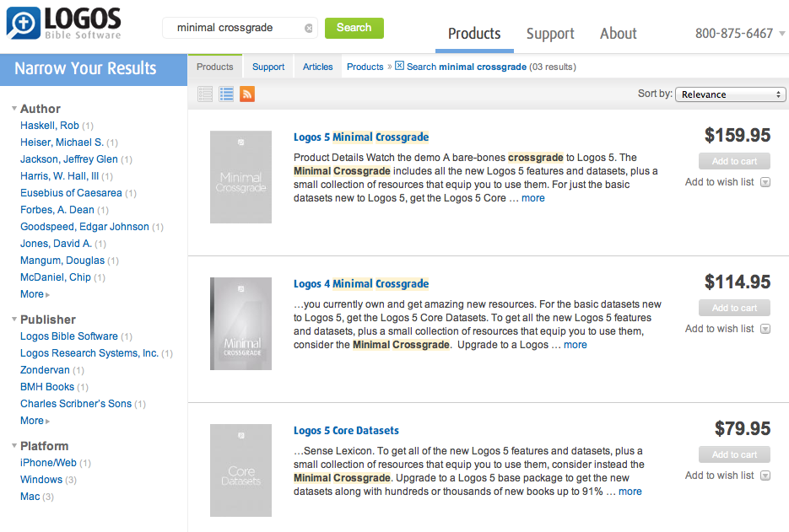Filter by author Harris, W. Hall, III

pyautogui.click(x=59, y=176)
